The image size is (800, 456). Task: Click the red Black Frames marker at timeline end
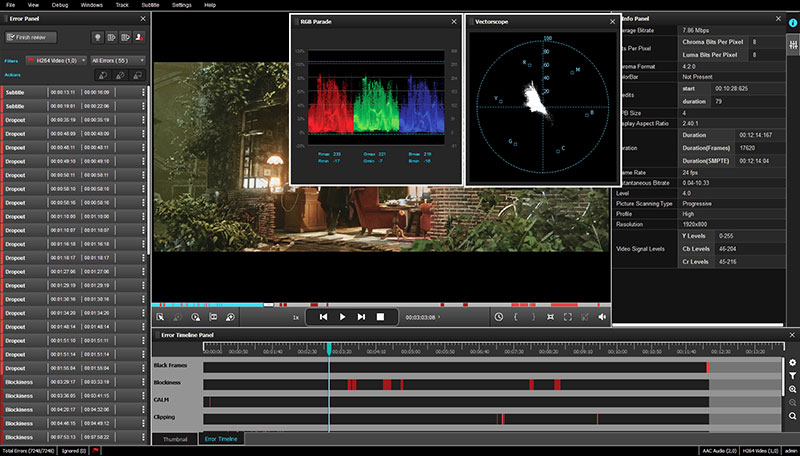[x=708, y=367]
